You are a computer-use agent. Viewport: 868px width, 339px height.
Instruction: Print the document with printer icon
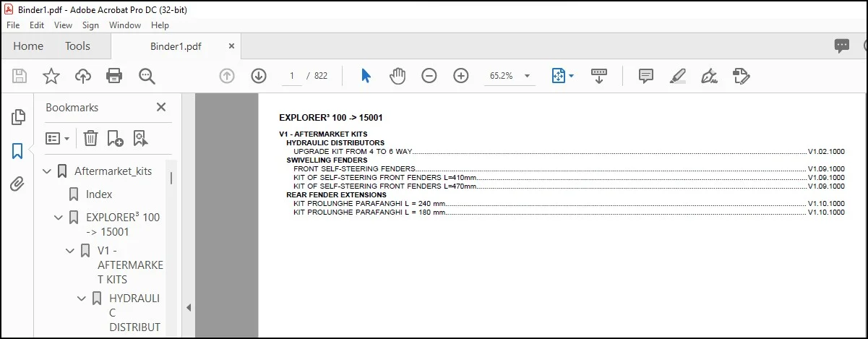114,76
